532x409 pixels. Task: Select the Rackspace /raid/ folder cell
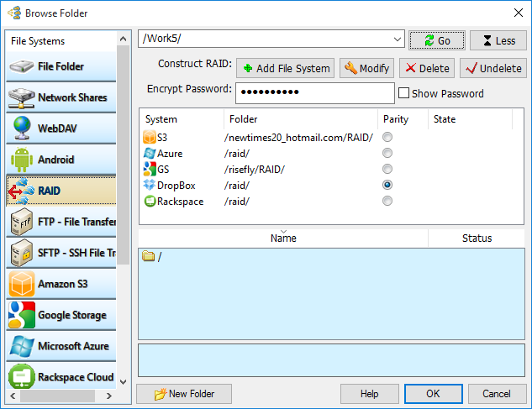point(237,201)
